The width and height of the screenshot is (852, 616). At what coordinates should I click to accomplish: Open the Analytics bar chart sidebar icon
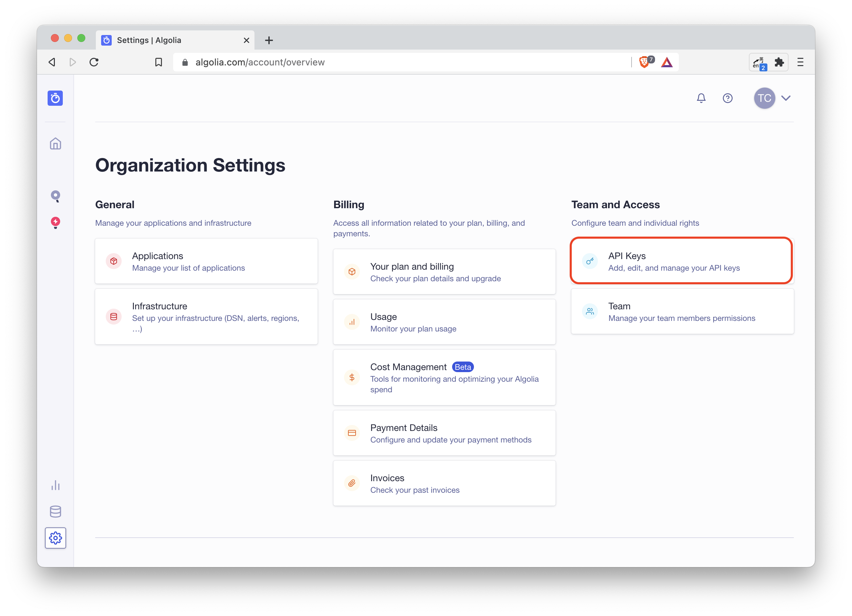point(55,485)
